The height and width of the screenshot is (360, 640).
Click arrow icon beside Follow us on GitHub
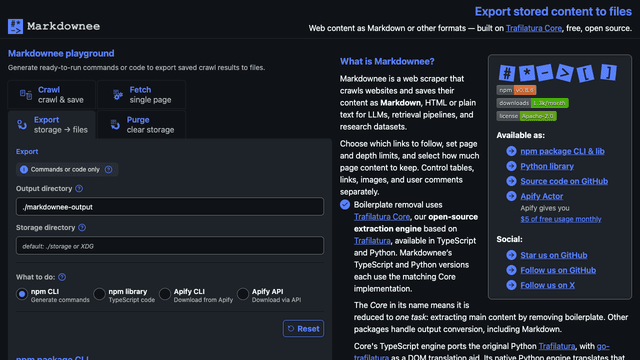[511, 270]
